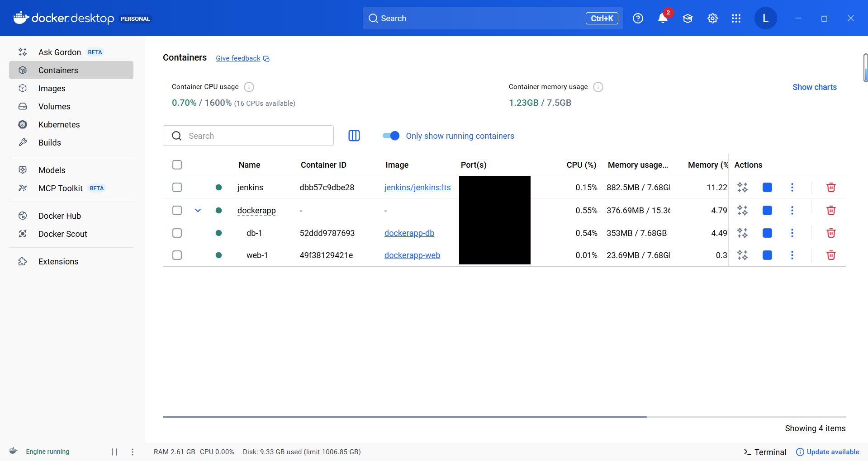Open the help question mark icon
Screen dimensions: 868x461
pyautogui.click(x=638, y=19)
